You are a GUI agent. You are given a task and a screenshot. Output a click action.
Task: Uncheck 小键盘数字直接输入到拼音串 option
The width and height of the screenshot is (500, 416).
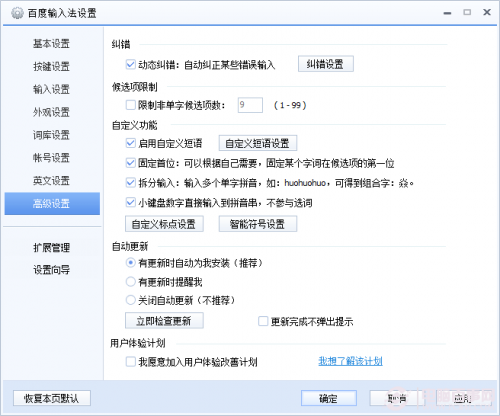[x=130, y=202]
